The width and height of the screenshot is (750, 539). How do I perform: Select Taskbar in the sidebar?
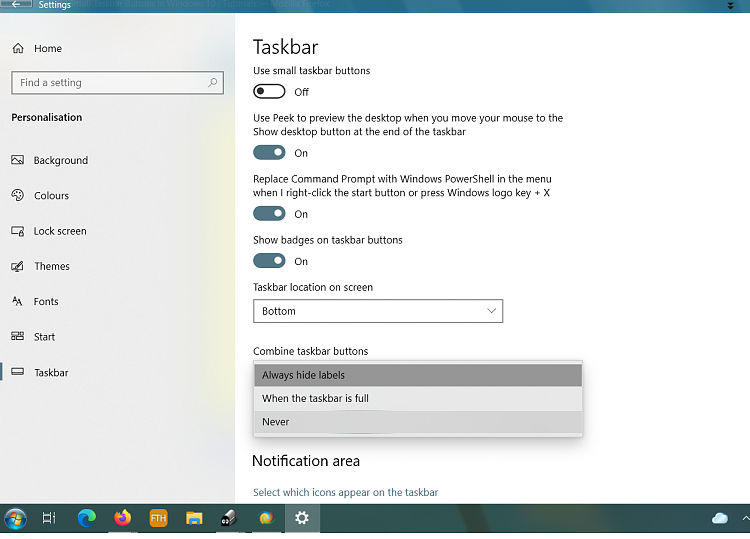51,373
